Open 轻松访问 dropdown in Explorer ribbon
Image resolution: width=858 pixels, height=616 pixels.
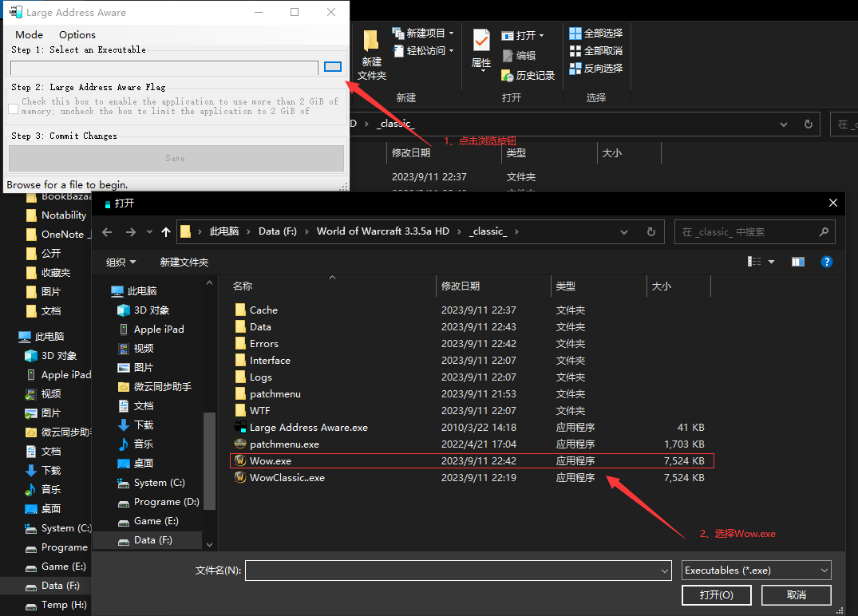[423, 51]
